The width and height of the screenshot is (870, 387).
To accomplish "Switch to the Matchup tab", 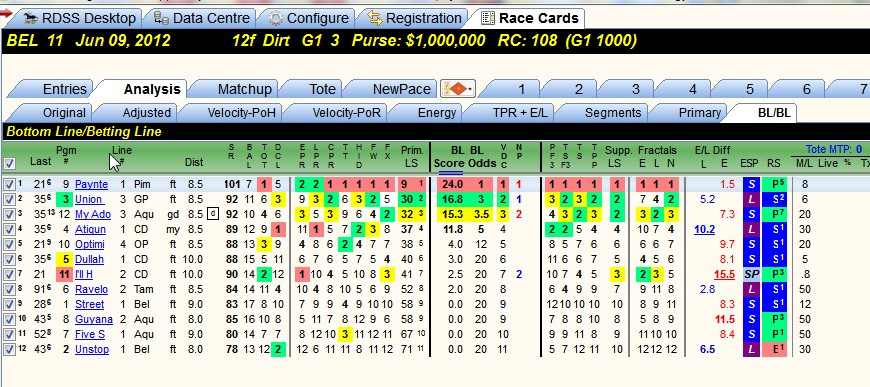I will pyautogui.click(x=245, y=89).
